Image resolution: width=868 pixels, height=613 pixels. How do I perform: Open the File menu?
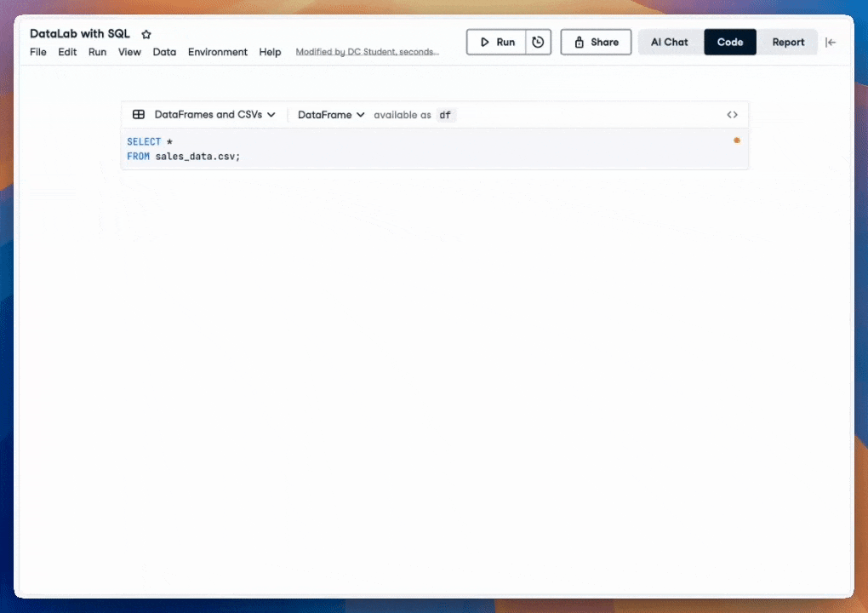38,52
